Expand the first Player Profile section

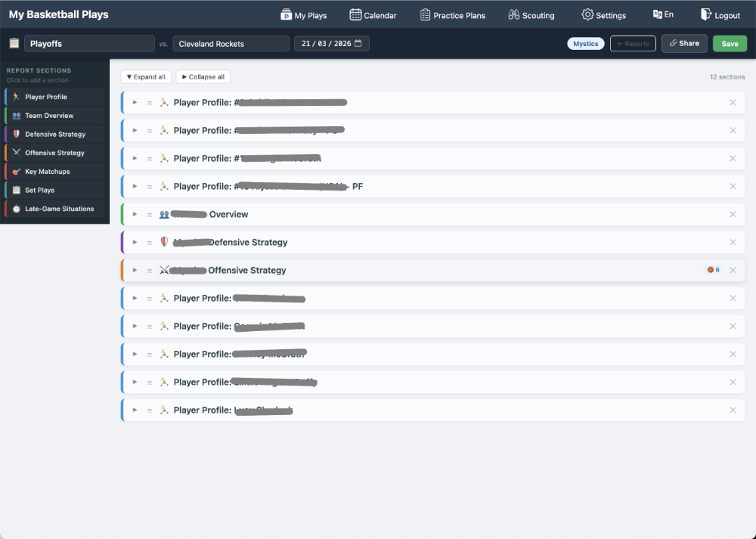click(135, 102)
